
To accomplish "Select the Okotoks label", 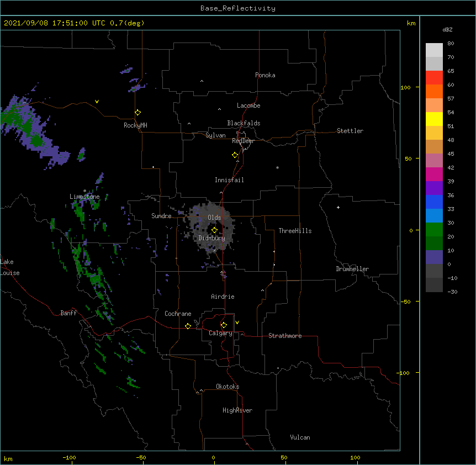I will [228, 387].
